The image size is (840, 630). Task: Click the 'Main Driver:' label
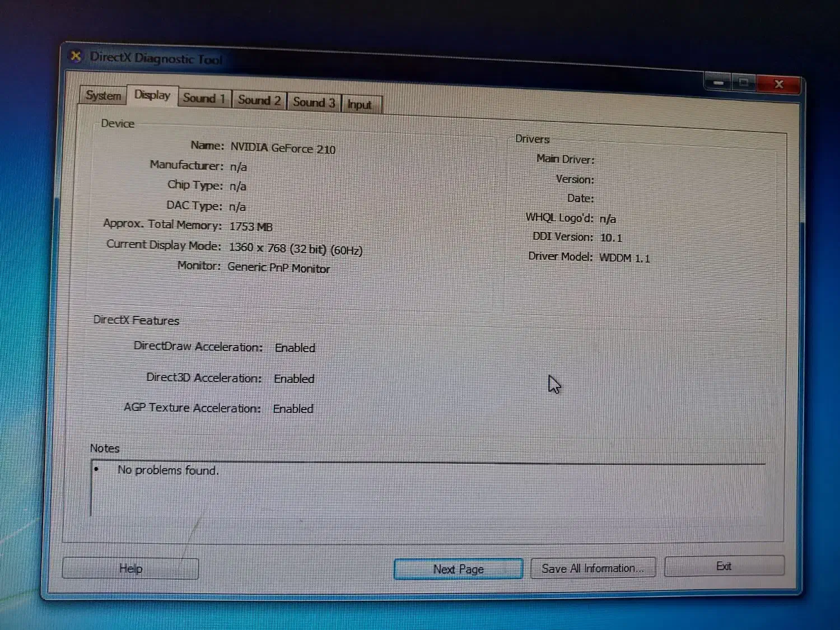tap(566, 159)
